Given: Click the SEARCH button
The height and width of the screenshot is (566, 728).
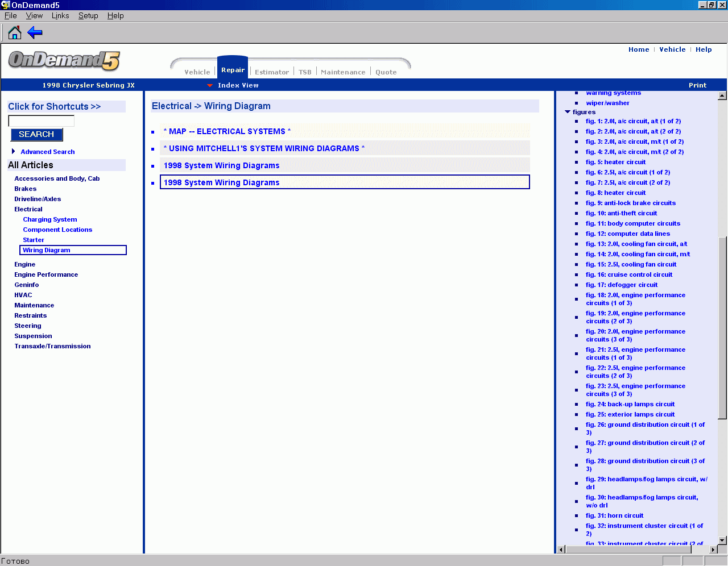Looking at the screenshot, I should pyautogui.click(x=36, y=135).
